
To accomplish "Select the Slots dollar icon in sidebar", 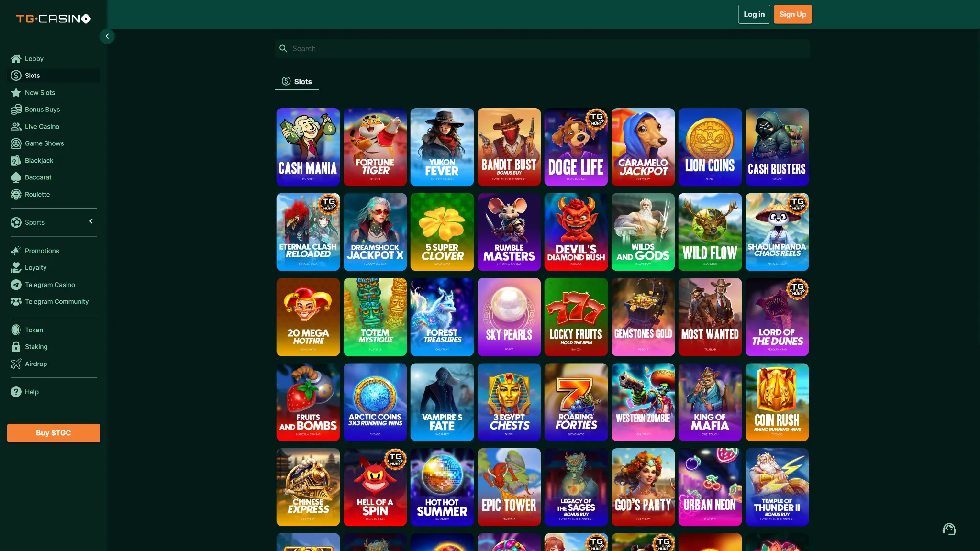I will point(16,76).
